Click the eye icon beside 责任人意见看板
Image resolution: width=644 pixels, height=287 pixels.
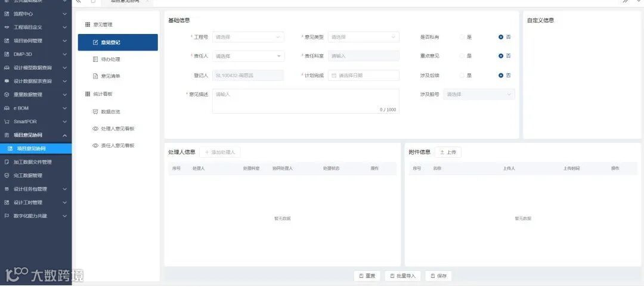95,145
